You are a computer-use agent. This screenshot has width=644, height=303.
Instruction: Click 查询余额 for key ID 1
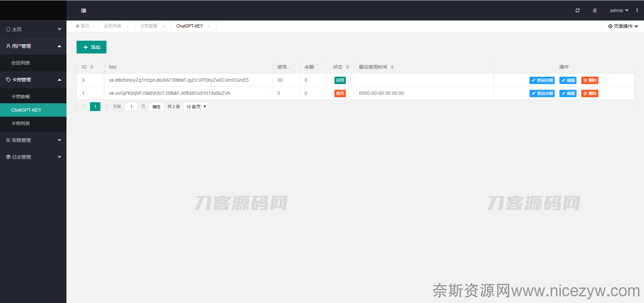[x=542, y=93]
